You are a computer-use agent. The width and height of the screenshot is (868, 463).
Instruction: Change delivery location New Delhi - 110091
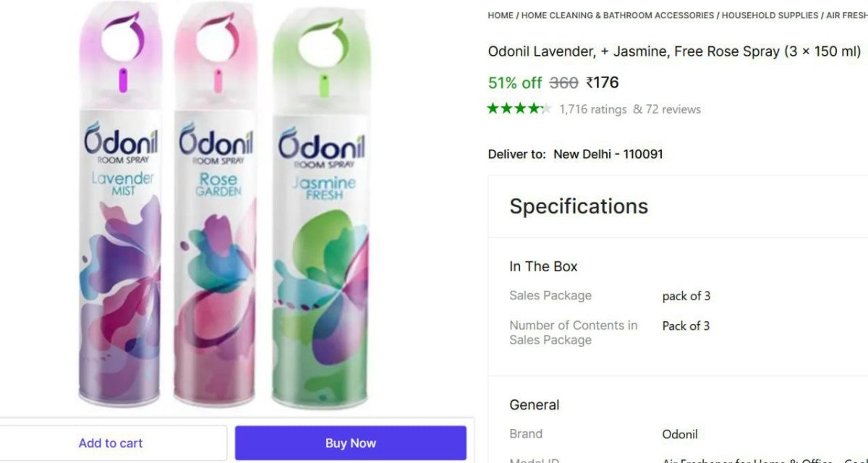pos(608,153)
